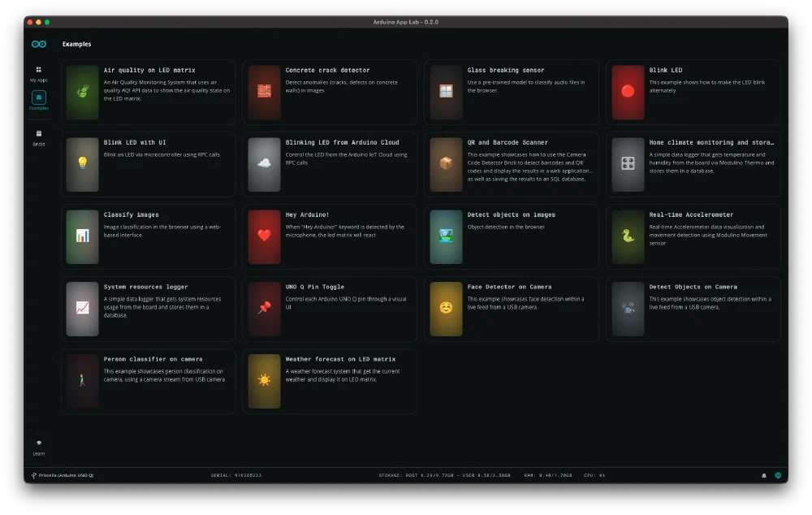Select the UNO Q Pin Toggle card
The width and height of the screenshot is (812, 515).
(330, 309)
